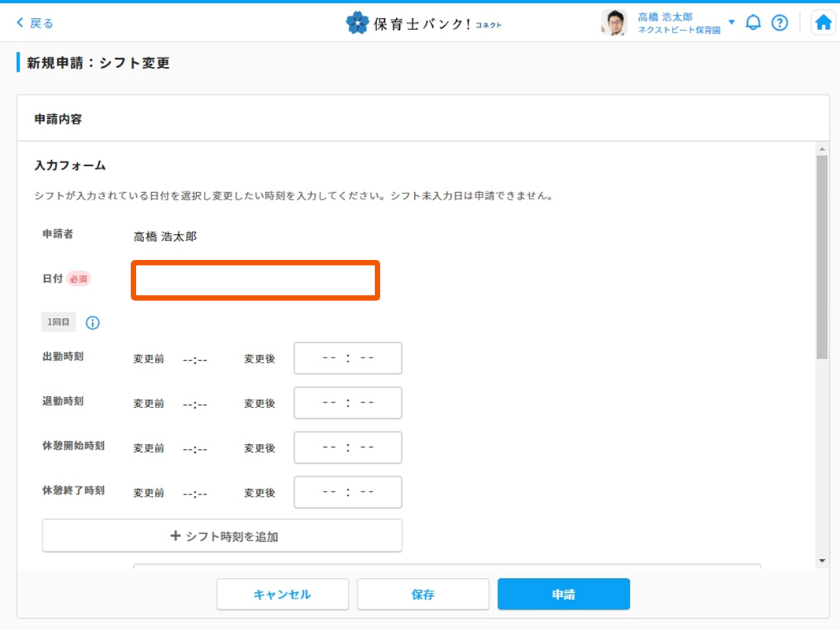Click the 休憩終了時刻 変更後 time input

[347, 491]
